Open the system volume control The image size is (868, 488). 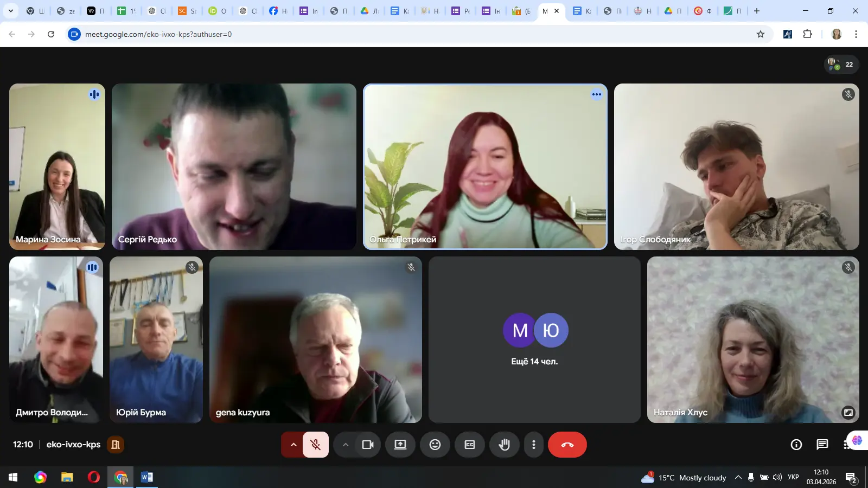(777, 477)
